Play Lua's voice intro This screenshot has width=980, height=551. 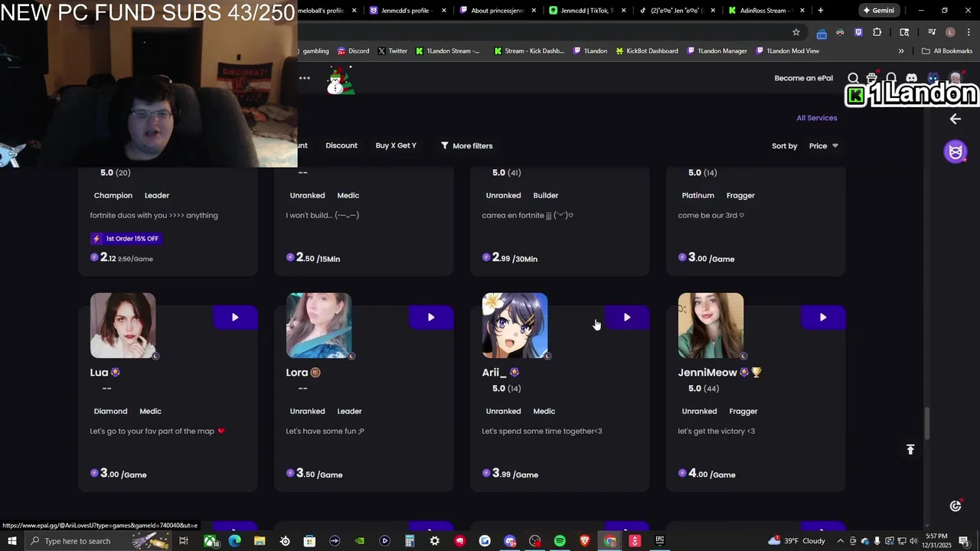coord(235,318)
